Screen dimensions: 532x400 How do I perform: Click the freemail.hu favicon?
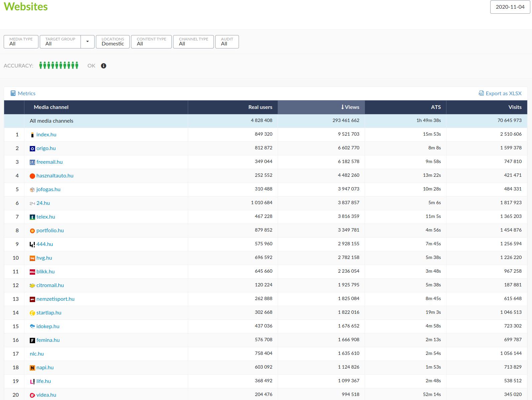click(32, 162)
